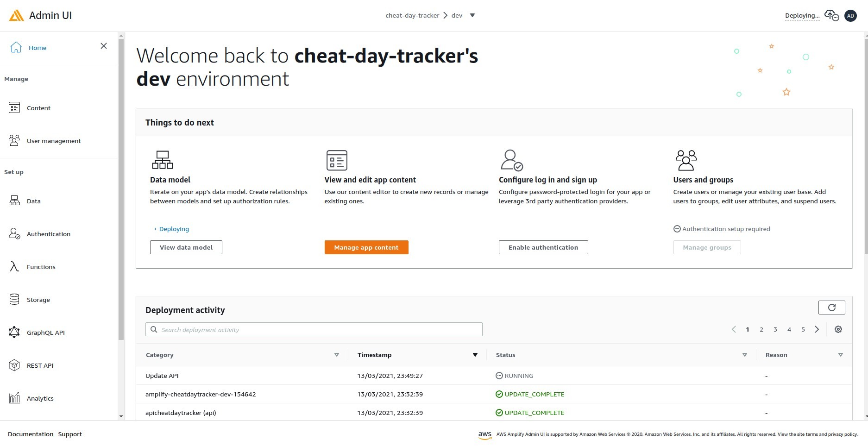The width and height of the screenshot is (868, 446).
Task: Click Enable authentication button
Action: 543,247
